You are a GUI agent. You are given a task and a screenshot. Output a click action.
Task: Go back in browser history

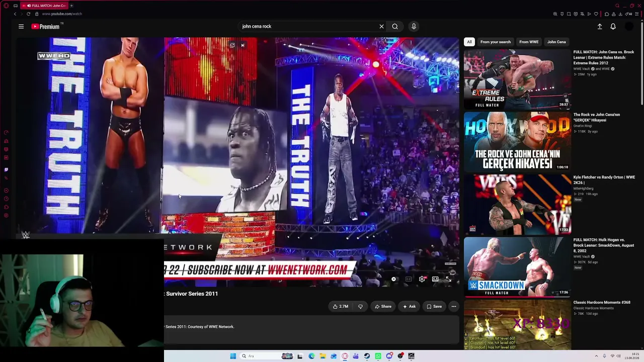click(x=15, y=14)
